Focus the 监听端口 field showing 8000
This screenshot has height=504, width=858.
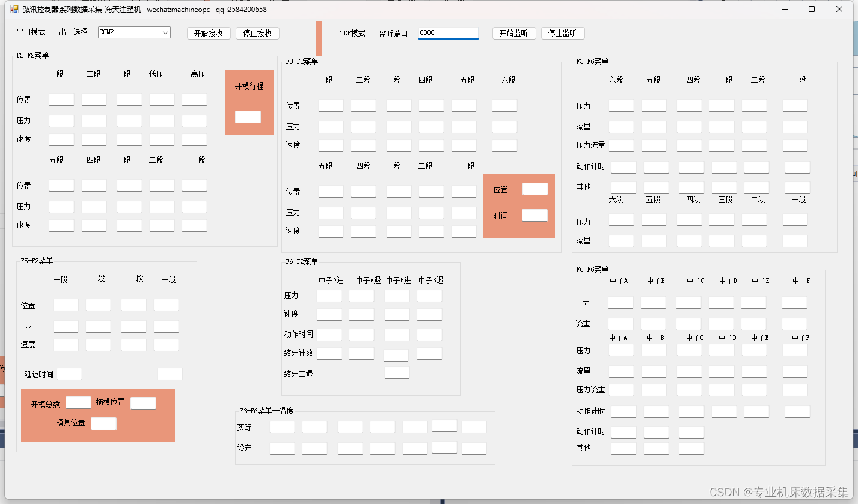449,33
